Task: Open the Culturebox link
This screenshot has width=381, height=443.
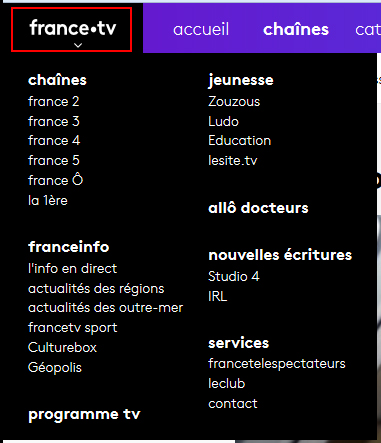Action: 62,348
